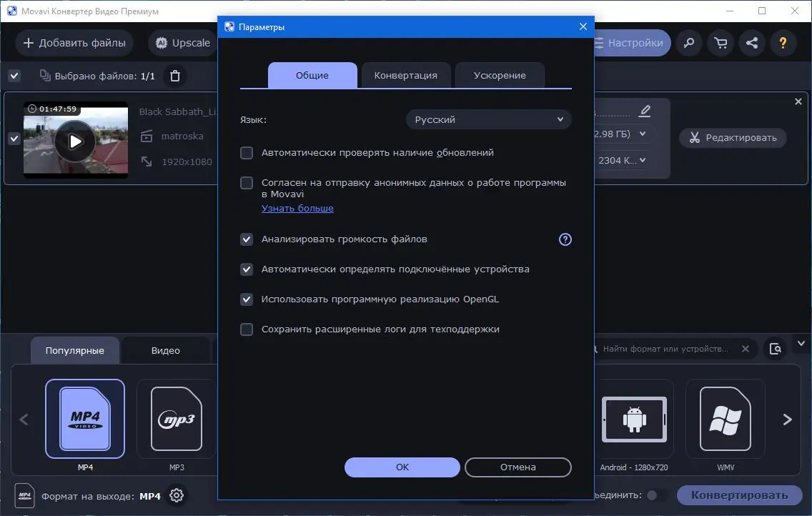Viewport: 812px width, 516px height.
Task: Expand the 2304 K bitrate dropdown
Action: 643,160
